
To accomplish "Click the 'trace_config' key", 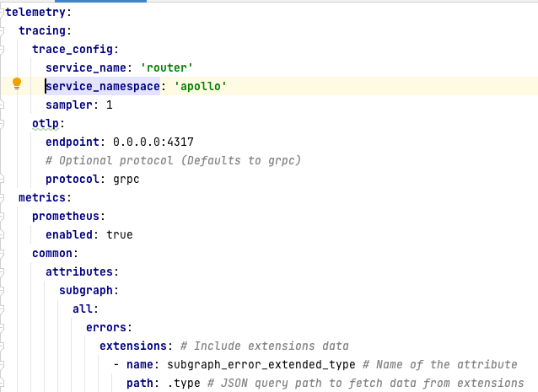I will 74,48.
